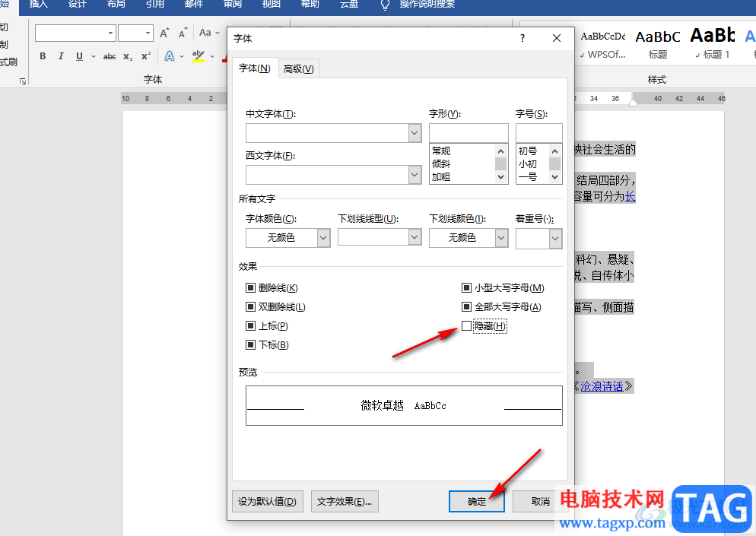Decrease font size with A▼ icon
The height and width of the screenshot is (536, 756).
[183, 33]
